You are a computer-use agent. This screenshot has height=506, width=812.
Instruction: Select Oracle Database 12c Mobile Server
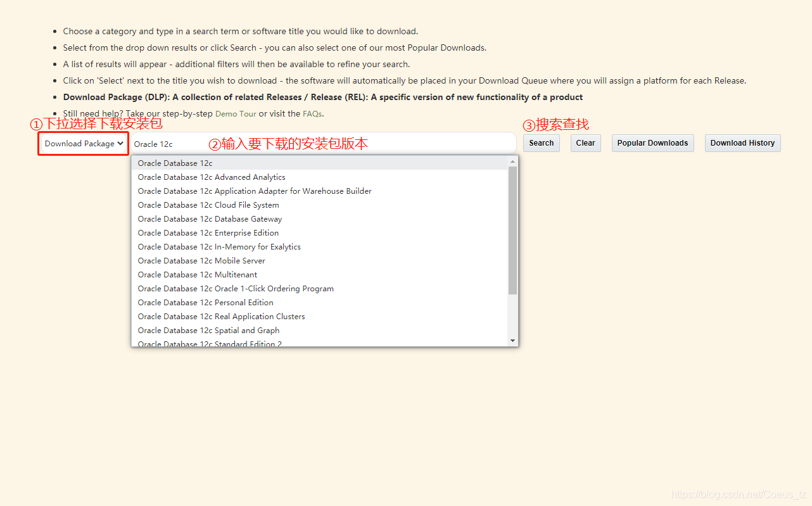(x=320, y=261)
